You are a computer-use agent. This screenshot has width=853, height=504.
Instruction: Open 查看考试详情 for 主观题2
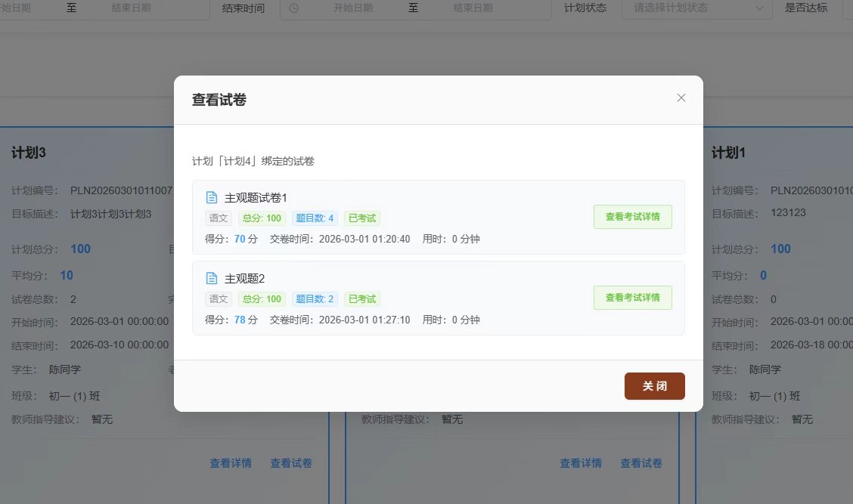click(x=633, y=298)
